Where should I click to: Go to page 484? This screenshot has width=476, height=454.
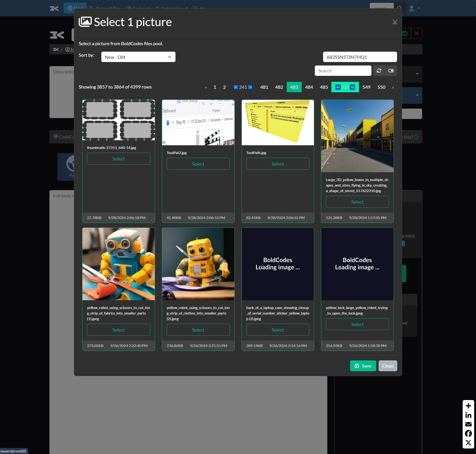309,87
